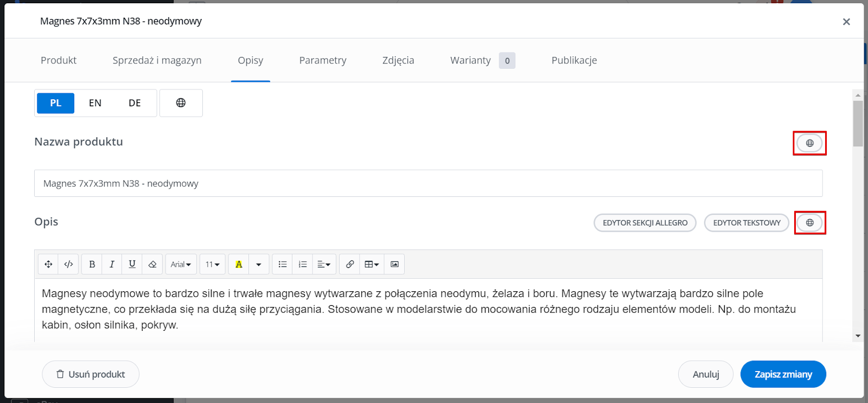Switch description language to EN

coord(95,103)
